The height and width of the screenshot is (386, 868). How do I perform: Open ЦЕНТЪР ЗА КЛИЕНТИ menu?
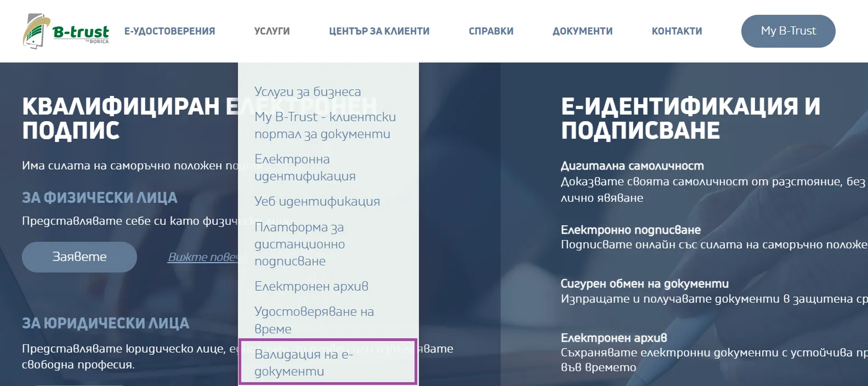click(x=379, y=31)
